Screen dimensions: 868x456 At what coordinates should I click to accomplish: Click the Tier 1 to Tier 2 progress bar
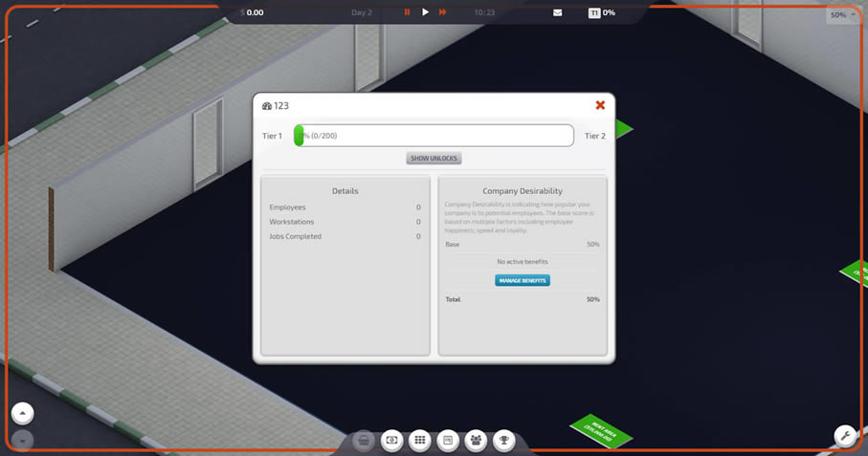[x=434, y=136]
